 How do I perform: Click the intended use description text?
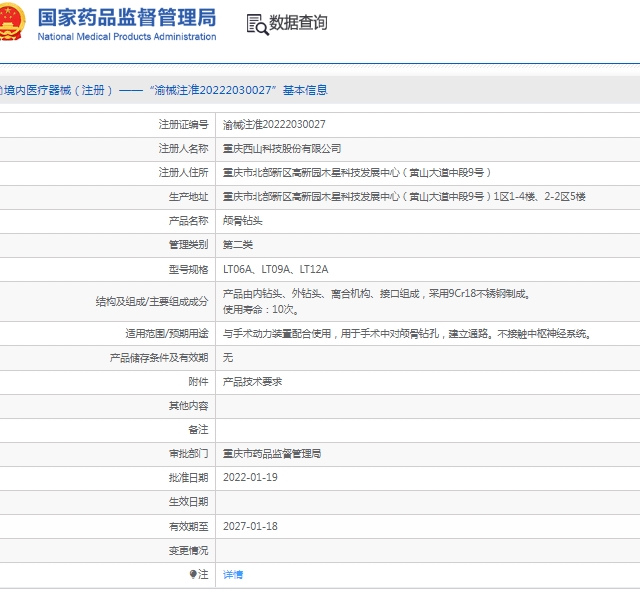coord(407,334)
